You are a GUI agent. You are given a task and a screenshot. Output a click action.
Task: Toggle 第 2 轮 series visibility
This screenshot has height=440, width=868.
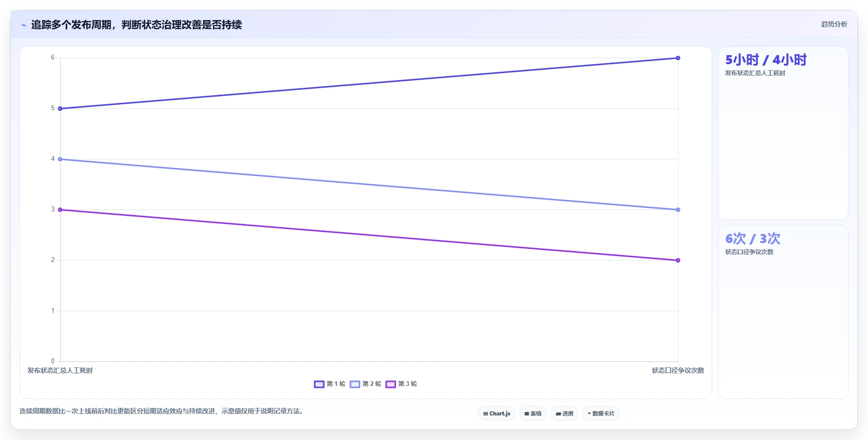coord(365,384)
